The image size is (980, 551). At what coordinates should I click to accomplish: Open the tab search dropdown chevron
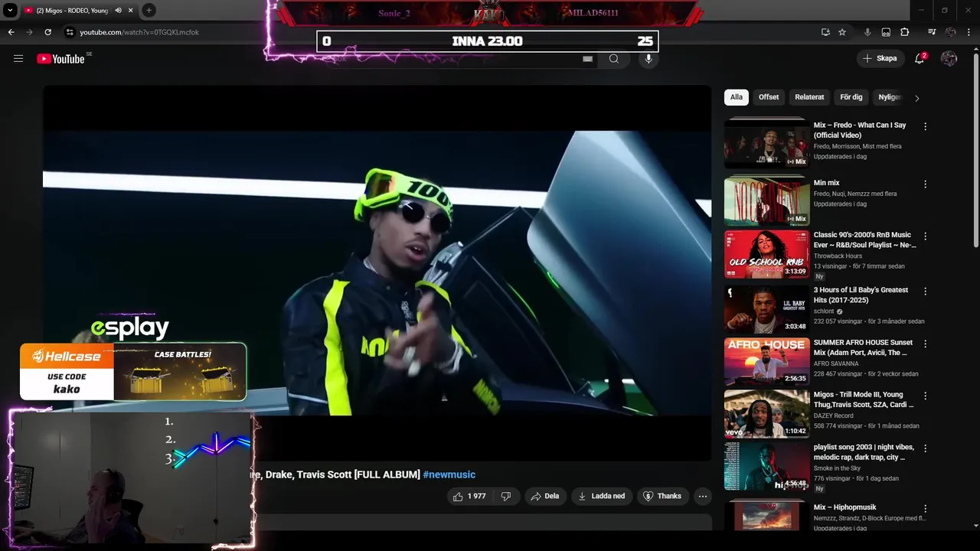(x=10, y=10)
